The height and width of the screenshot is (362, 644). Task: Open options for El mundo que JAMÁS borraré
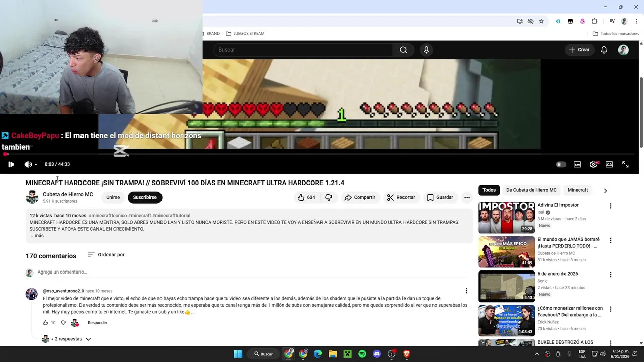click(611, 240)
